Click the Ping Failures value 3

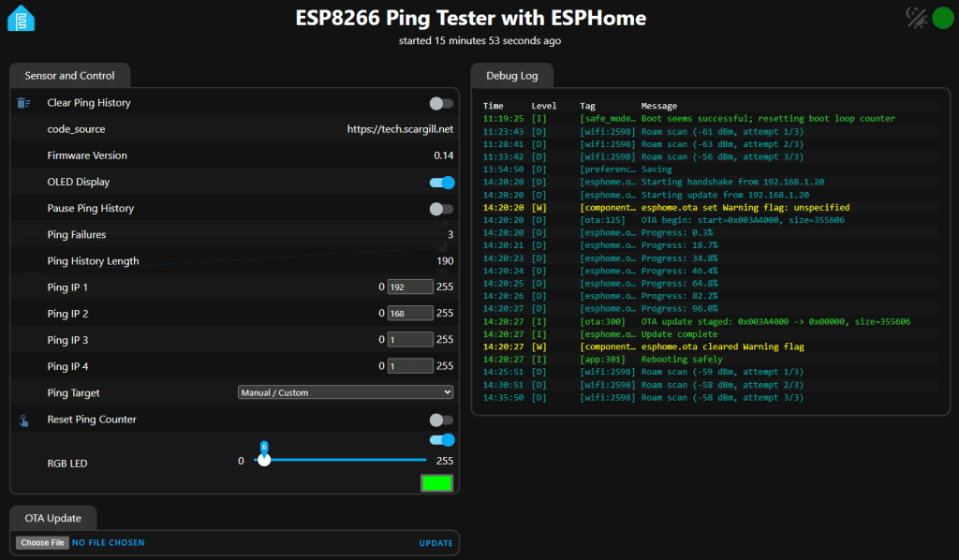click(x=450, y=235)
